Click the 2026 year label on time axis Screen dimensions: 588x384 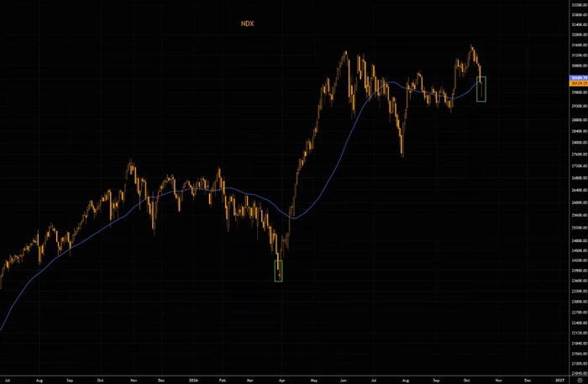coord(194,381)
